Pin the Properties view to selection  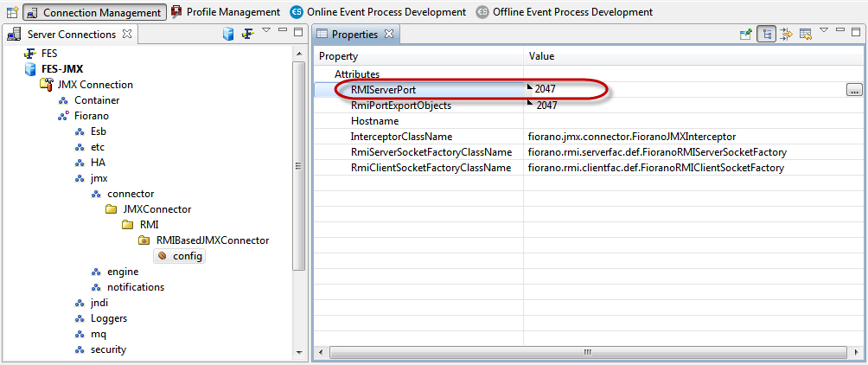click(x=746, y=34)
